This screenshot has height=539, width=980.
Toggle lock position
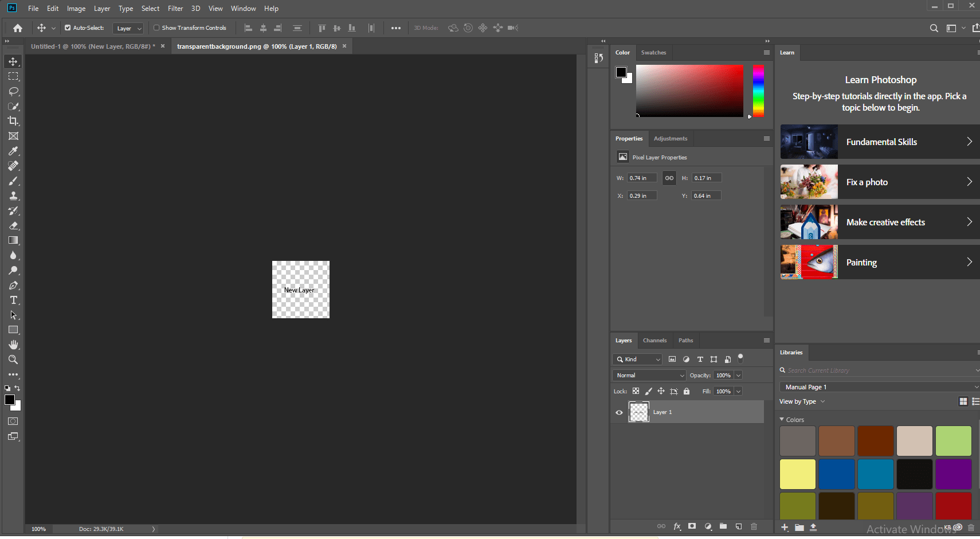pyautogui.click(x=661, y=391)
